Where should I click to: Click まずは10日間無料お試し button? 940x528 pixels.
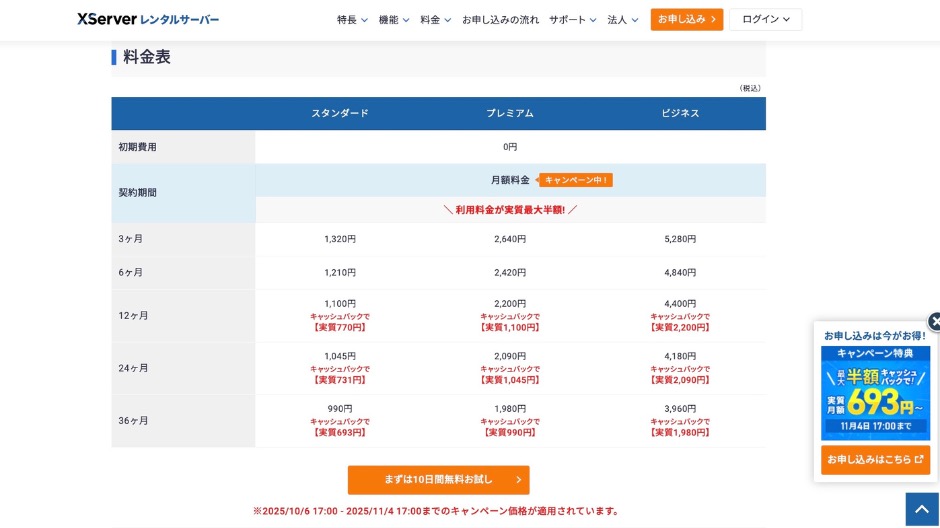point(438,479)
